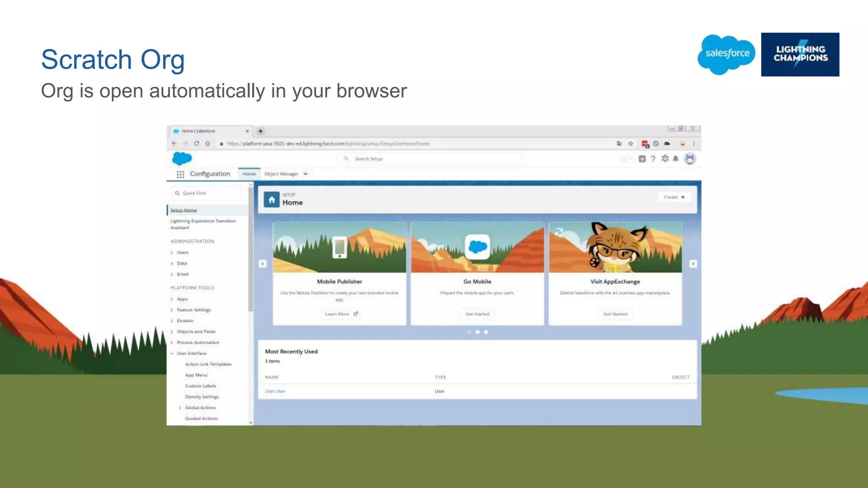Open the Object Manager tab dropdown chevron
Screen dimensions: 868x488
(305, 174)
